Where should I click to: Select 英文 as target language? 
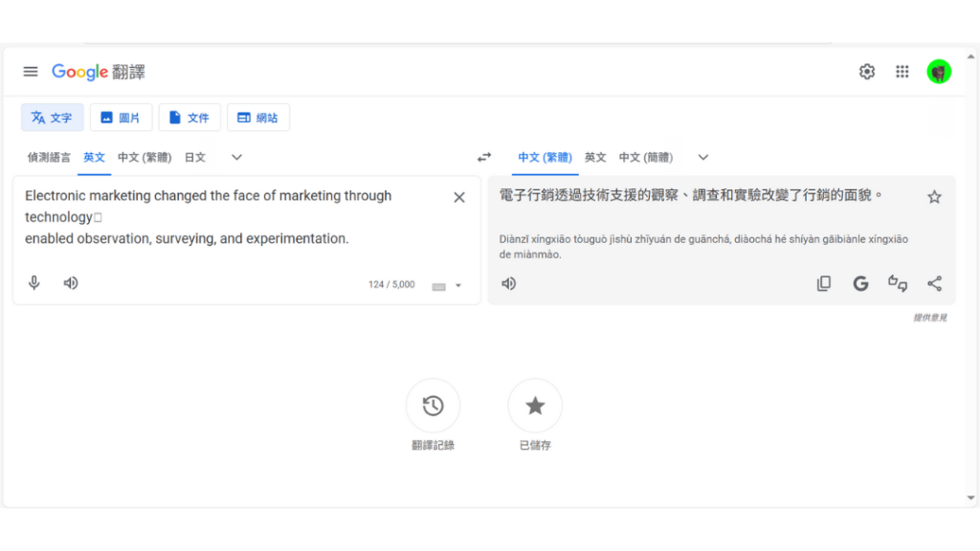pyautogui.click(x=595, y=158)
